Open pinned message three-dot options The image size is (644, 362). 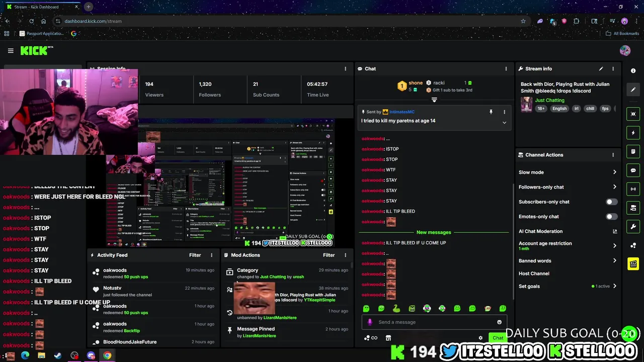504,112
